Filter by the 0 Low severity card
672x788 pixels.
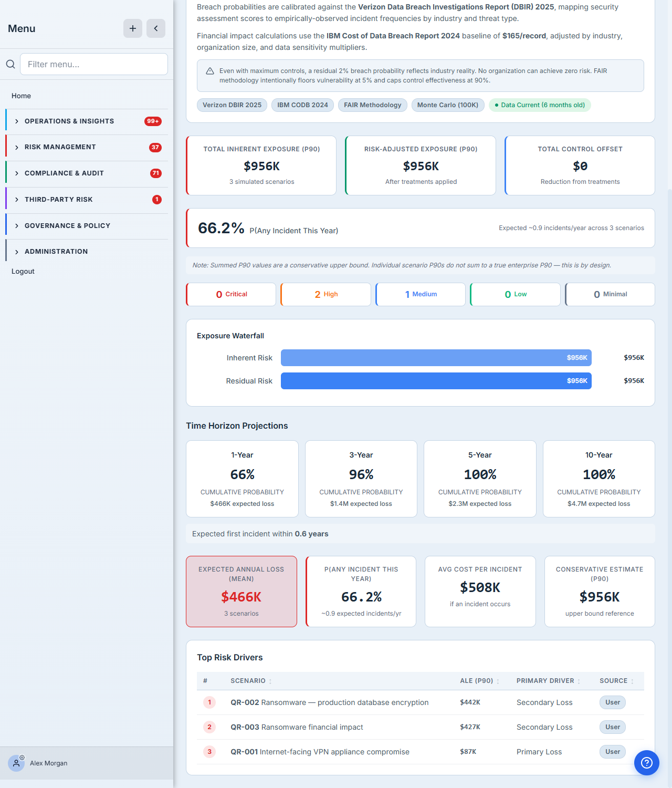click(x=516, y=294)
